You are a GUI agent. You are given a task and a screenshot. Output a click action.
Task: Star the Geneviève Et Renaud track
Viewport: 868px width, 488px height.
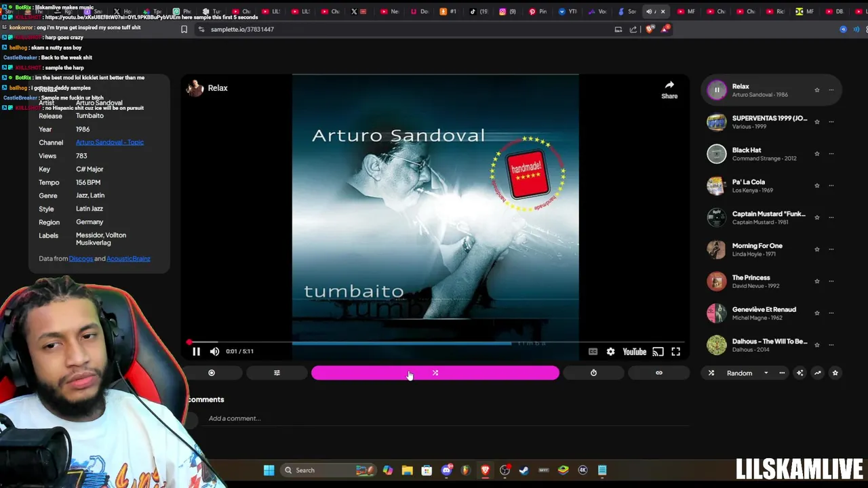(x=816, y=313)
